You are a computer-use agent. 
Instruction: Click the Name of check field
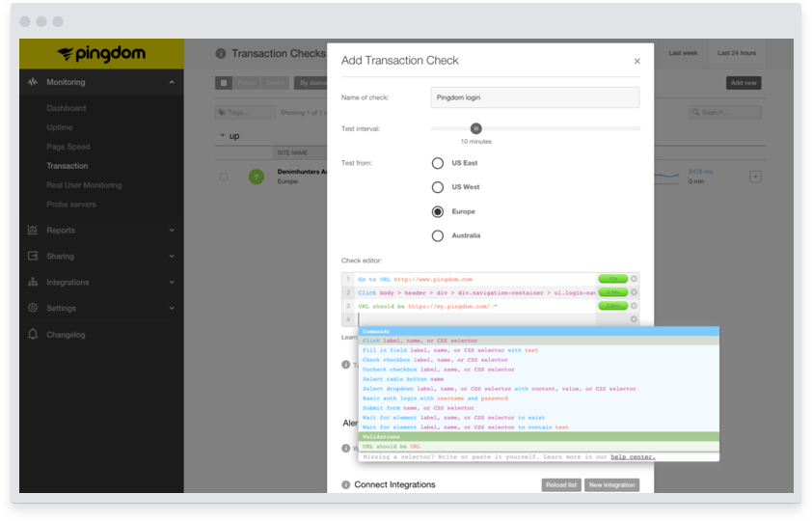click(535, 97)
